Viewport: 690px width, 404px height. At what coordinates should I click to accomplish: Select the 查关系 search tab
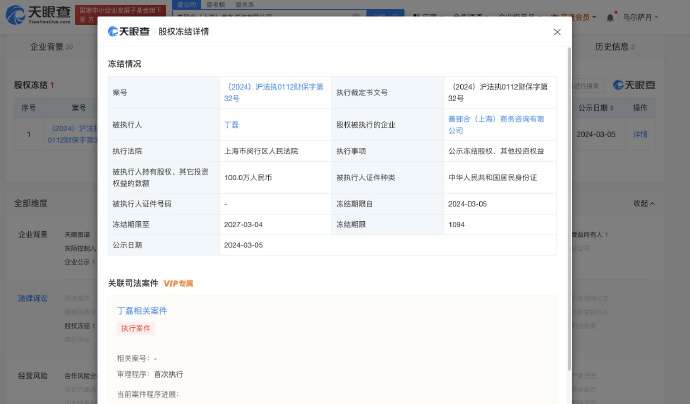244,4
